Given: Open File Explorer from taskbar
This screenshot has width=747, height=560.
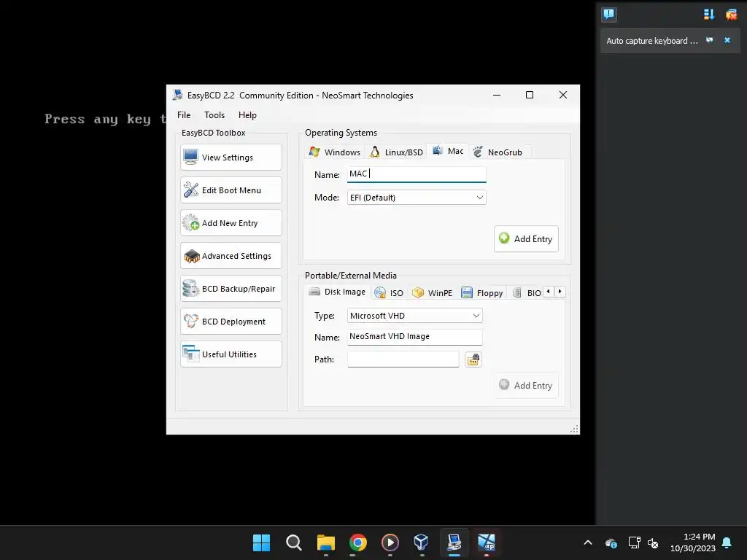Looking at the screenshot, I should point(326,542).
